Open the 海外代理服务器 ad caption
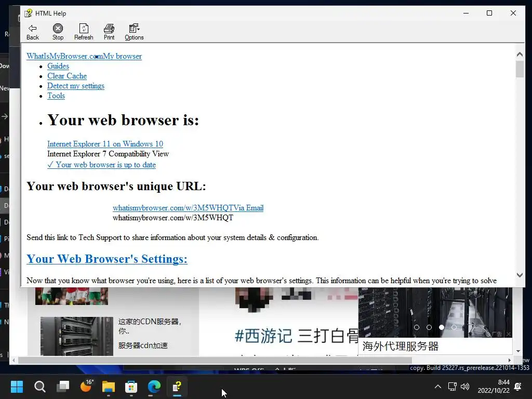The image size is (532, 399). tap(401, 346)
